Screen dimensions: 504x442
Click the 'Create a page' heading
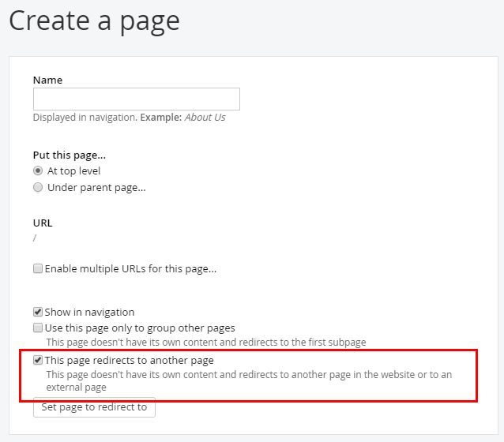click(x=94, y=21)
